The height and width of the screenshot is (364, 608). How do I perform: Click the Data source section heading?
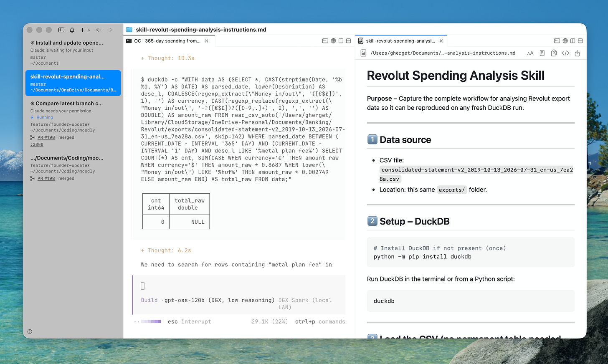(399, 140)
